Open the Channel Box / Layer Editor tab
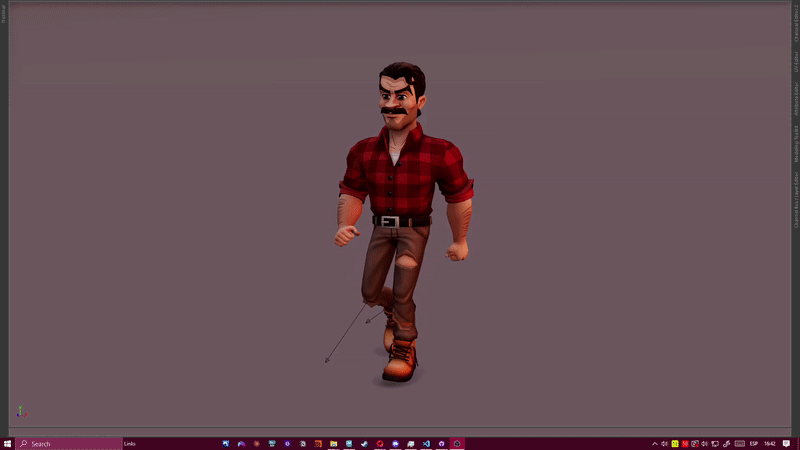This screenshot has height=450, width=800. pos(796,205)
